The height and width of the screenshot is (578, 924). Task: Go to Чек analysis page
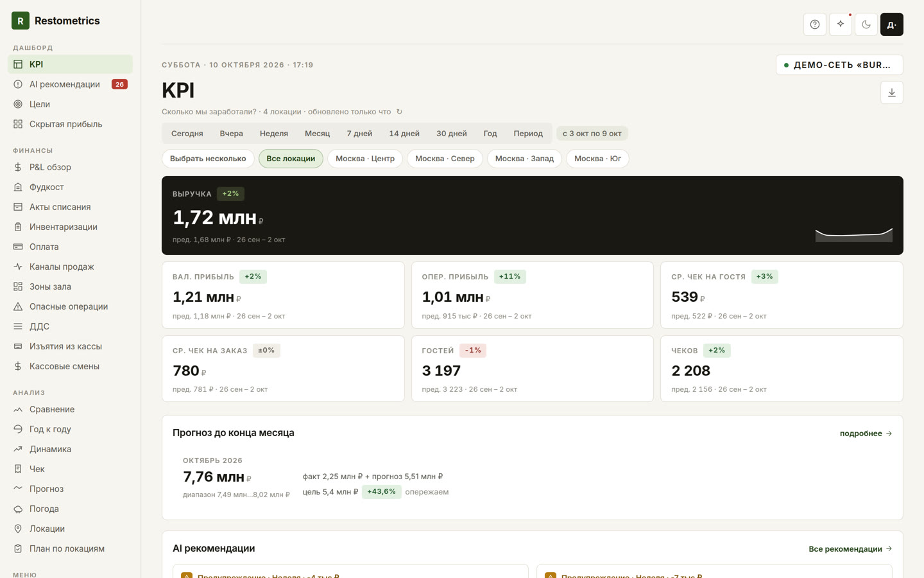click(70, 469)
